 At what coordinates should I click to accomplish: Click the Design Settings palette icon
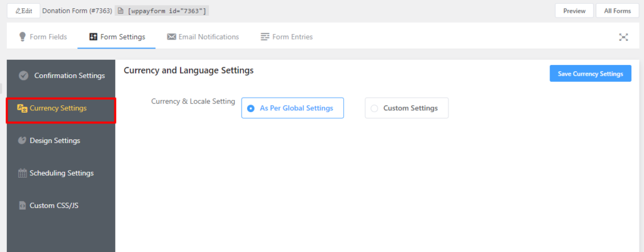point(22,140)
